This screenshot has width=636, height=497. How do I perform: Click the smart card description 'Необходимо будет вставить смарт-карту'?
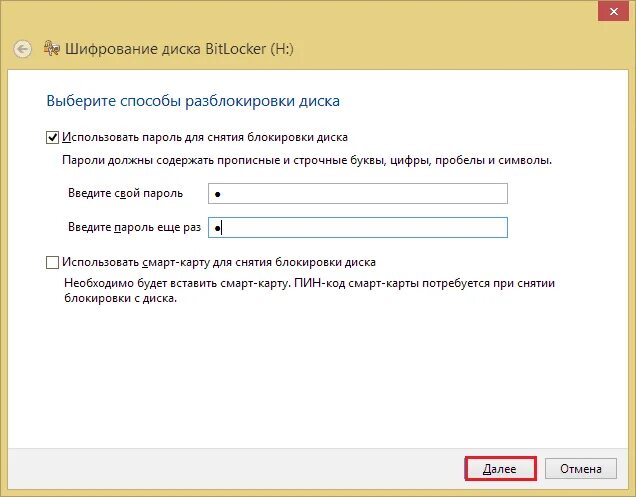309,290
